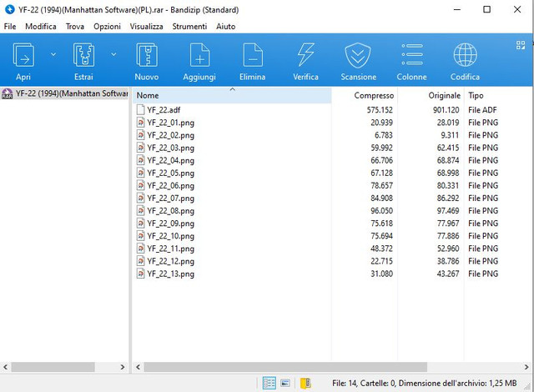Click the PNG icon of YF_22_07.png
The image size is (534, 392).
(140, 198)
